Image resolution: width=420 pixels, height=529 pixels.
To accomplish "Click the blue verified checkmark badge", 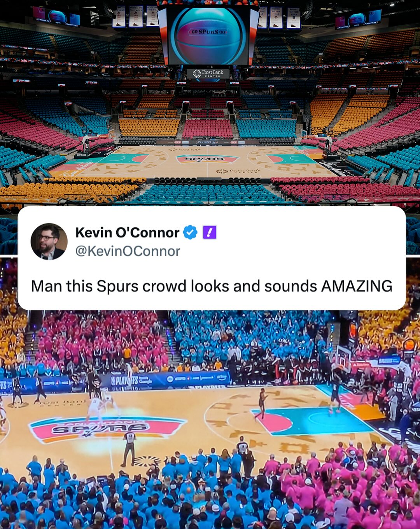I will click(190, 232).
